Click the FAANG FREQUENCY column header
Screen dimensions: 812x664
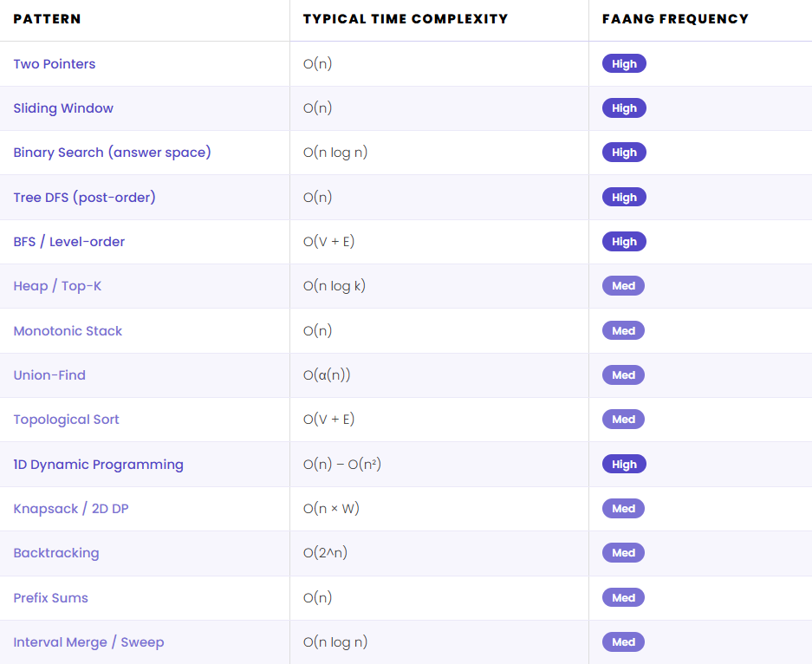tap(675, 19)
